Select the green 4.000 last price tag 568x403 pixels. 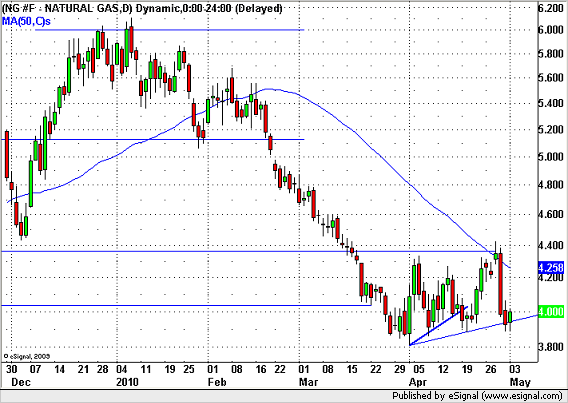[x=551, y=312]
